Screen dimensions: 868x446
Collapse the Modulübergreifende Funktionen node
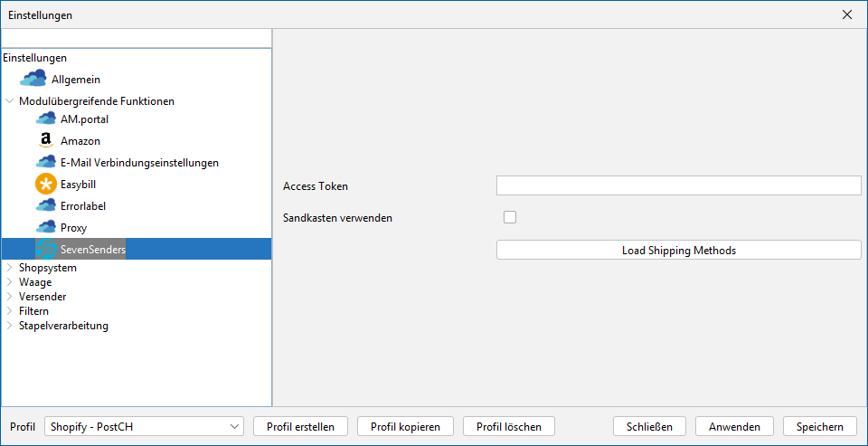(10, 101)
